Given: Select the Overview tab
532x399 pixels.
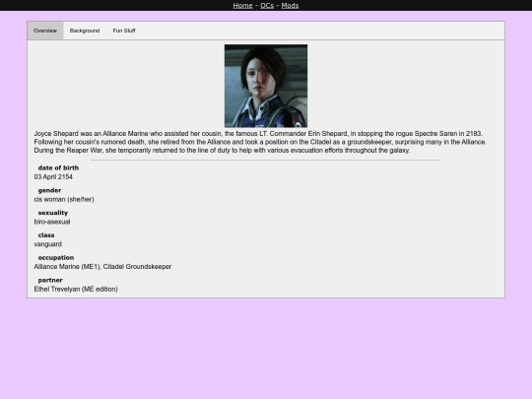Looking at the screenshot, I should click(45, 31).
